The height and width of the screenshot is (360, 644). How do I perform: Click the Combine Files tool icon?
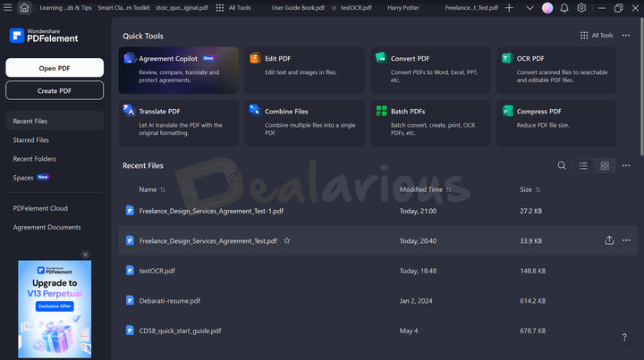pos(255,110)
